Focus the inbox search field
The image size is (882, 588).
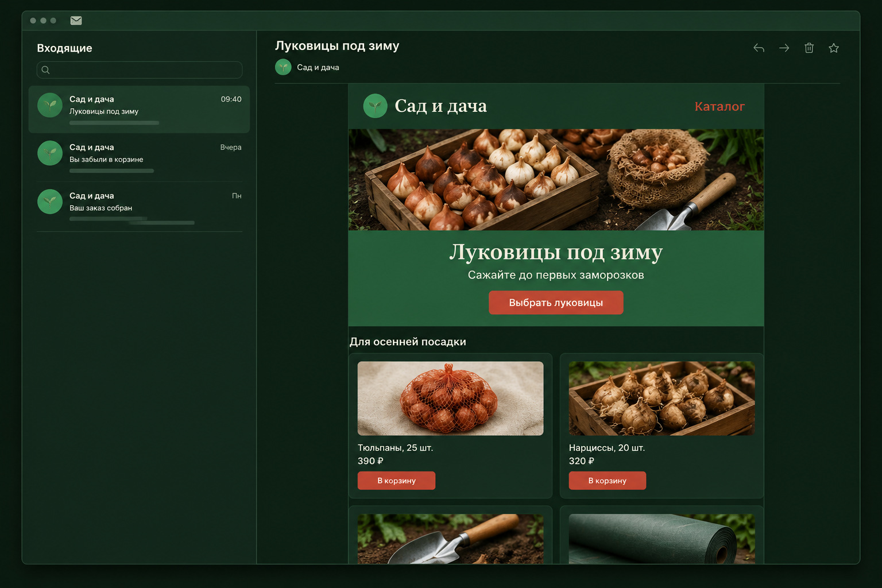[x=140, y=70]
